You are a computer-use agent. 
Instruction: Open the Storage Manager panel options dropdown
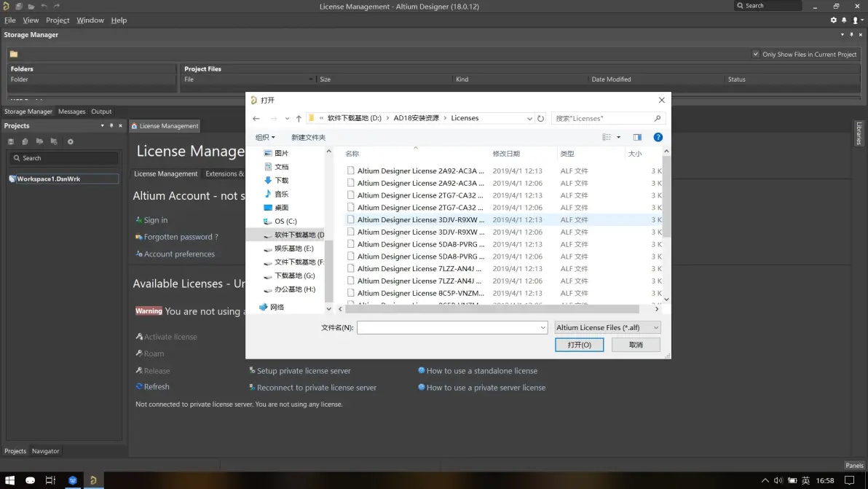[843, 34]
